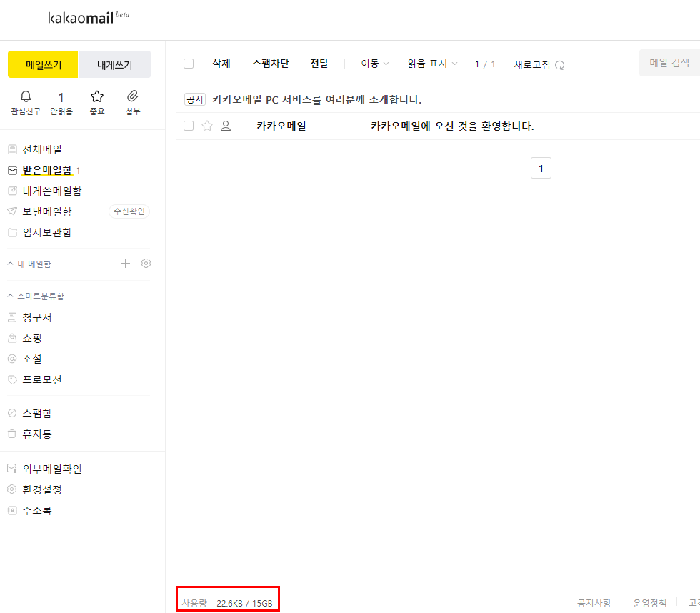Screen dimensions: 700x613
Task: Click the 수신확인 badge button
Action: pos(129,211)
